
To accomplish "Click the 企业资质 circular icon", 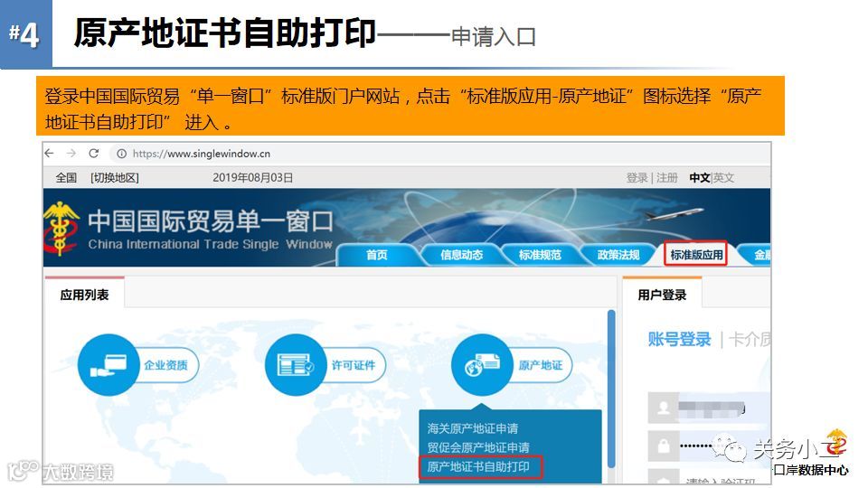I will [x=108, y=364].
